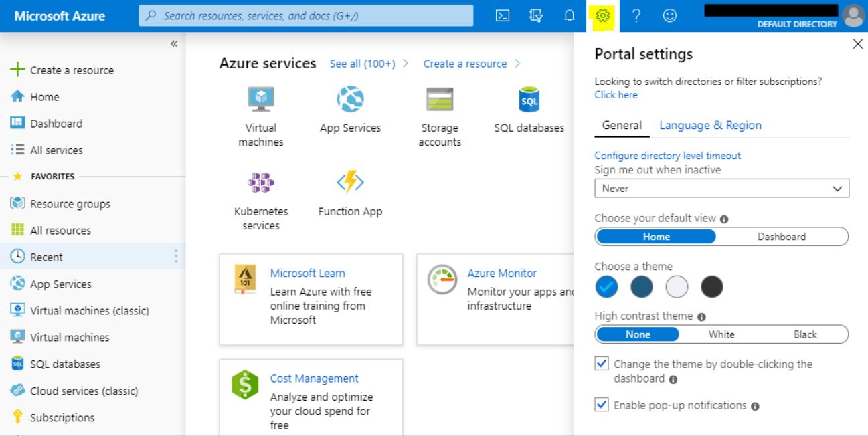Click the Cost Management dollar icon
Image resolution: width=868 pixels, height=436 pixels.
[x=245, y=385]
